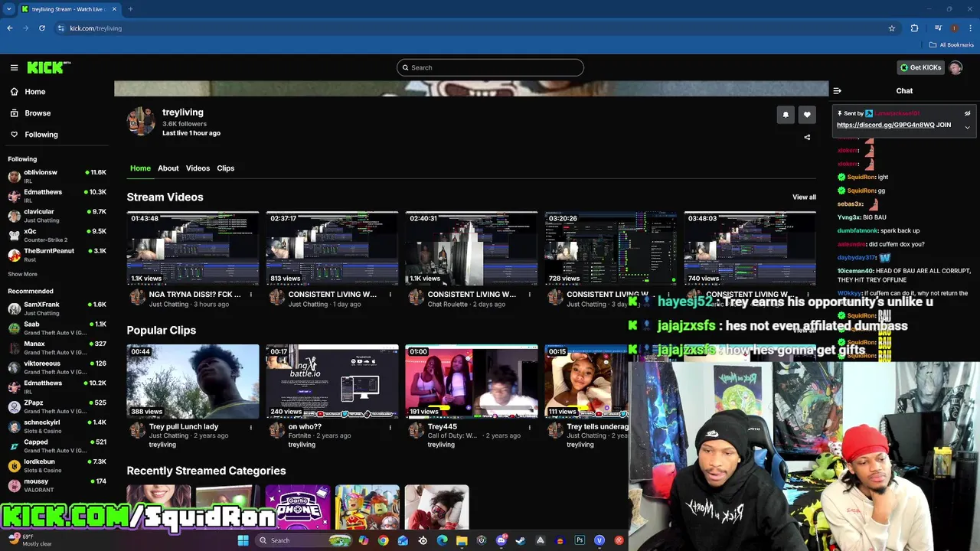Click the notification bell for treyliving
Screen dimensions: 980x551
click(x=785, y=115)
